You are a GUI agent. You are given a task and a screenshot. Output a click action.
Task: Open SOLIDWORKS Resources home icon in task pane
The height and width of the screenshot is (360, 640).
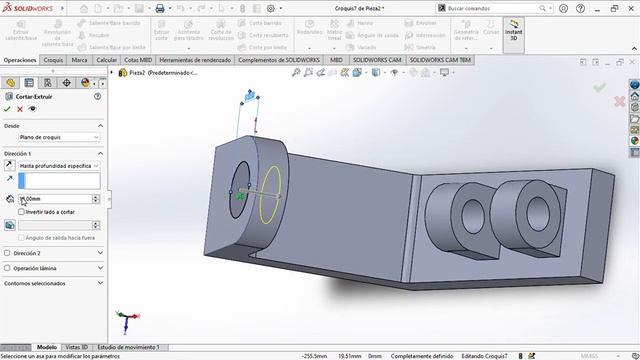(635, 96)
